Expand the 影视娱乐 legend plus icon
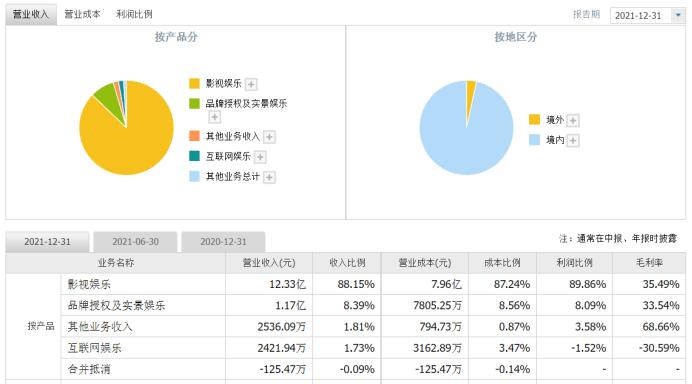 [x=251, y=84]
